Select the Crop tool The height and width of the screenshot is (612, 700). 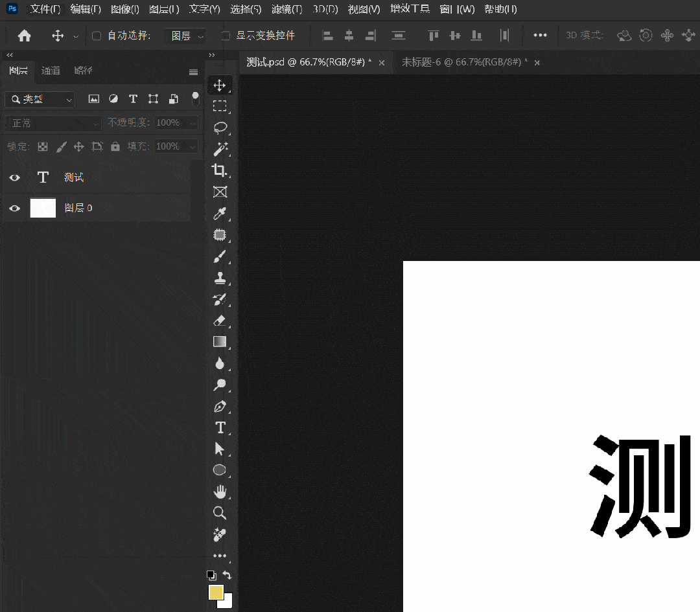(x=219, y=170)
